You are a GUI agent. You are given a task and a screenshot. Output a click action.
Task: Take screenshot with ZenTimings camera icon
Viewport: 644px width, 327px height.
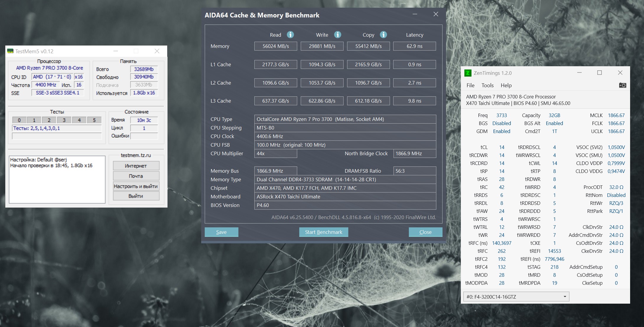622,85
